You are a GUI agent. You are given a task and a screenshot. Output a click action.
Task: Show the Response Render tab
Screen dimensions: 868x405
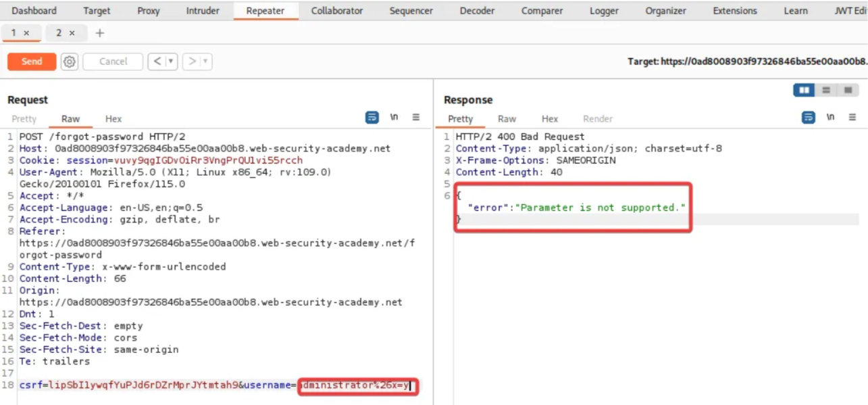(x=597, y=119)
